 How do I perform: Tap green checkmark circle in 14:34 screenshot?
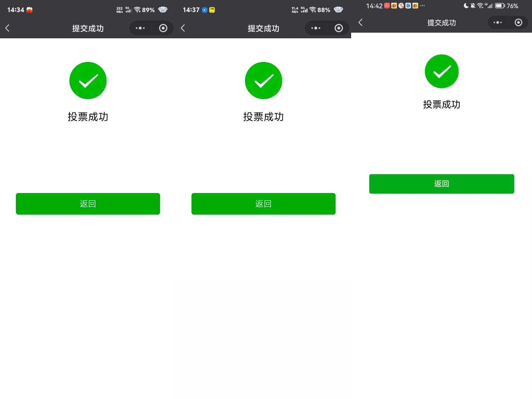point(88,81)
